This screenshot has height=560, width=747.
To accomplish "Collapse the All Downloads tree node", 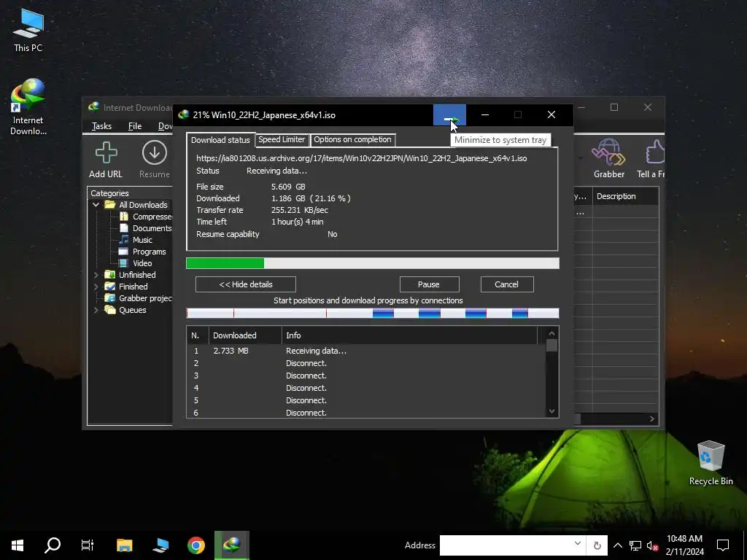I will point(96,205).
